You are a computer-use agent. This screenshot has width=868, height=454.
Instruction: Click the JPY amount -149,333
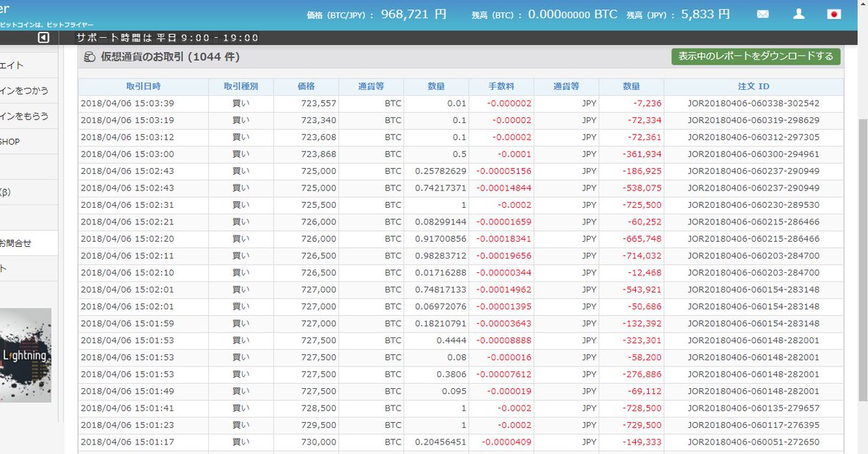pos(641,442)
